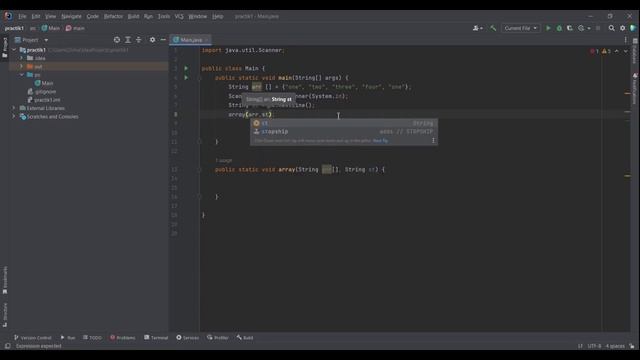Open the VCS menu
Screen dimensions: 640x360
click(x=179, y=16)
